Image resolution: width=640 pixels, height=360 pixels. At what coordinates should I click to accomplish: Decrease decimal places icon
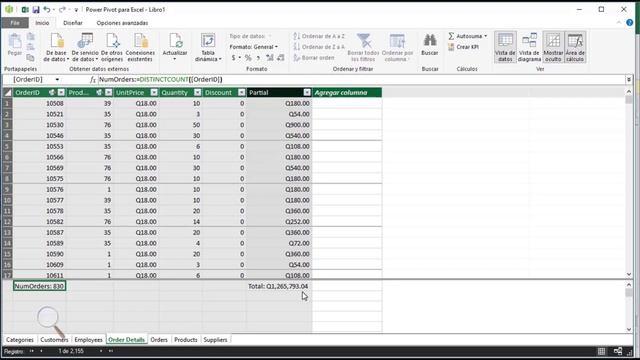(280, 58)
